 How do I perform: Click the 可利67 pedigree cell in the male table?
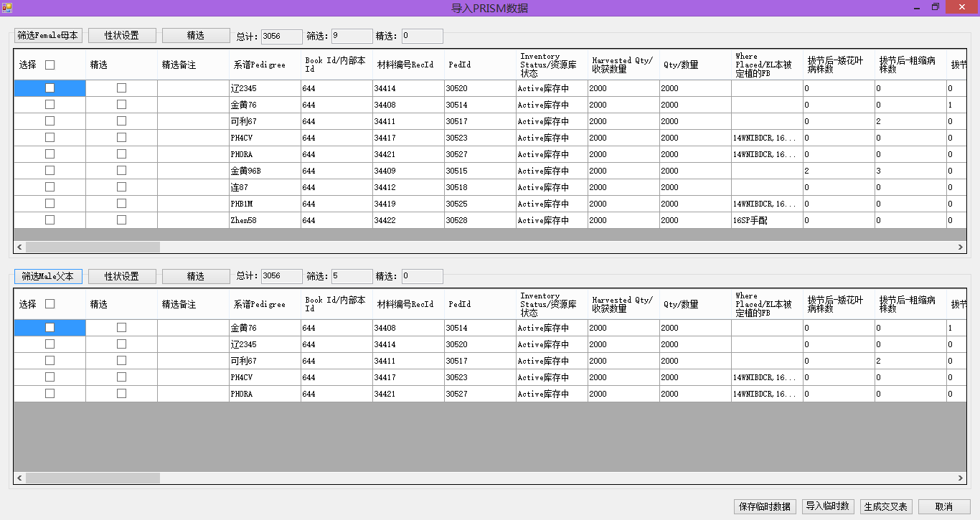tap(265, 361)
